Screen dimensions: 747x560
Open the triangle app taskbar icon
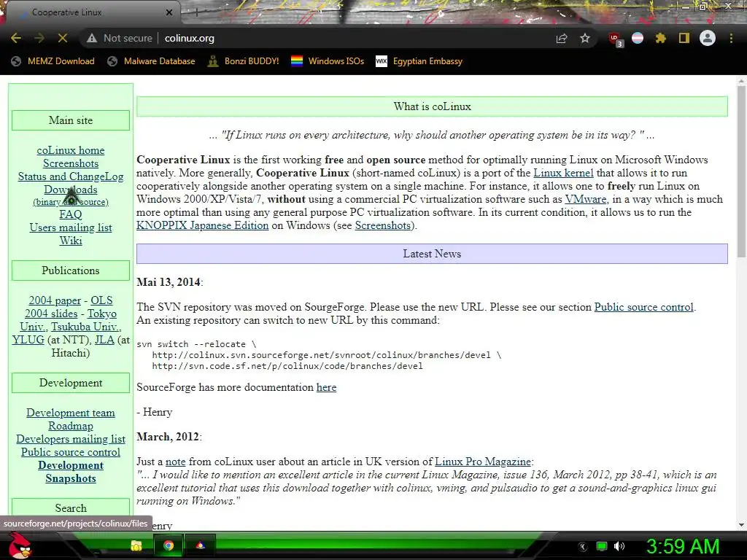[x=200, y=545]
